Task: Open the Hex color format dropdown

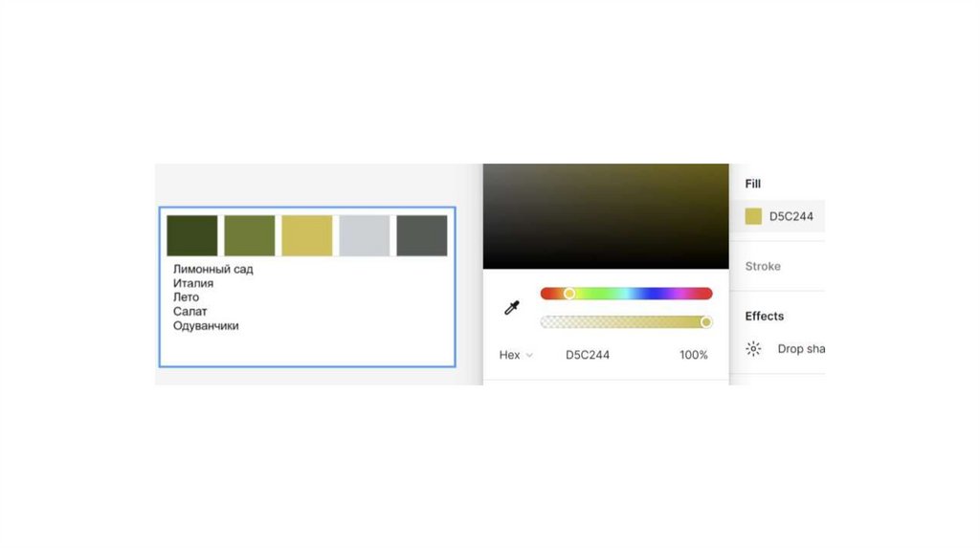Action: click(516, 355)
